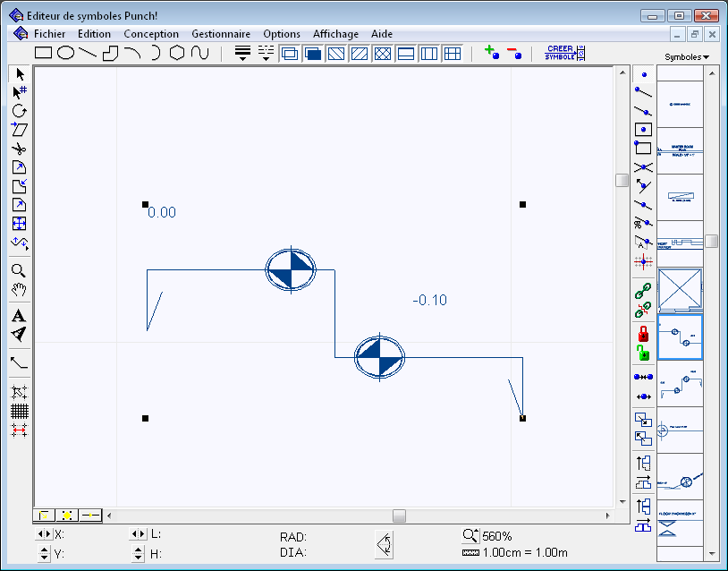This screenshot has height=571, width=728.
Task: Click the yellow star tab at canvas bottom
Action: point(67,516)
